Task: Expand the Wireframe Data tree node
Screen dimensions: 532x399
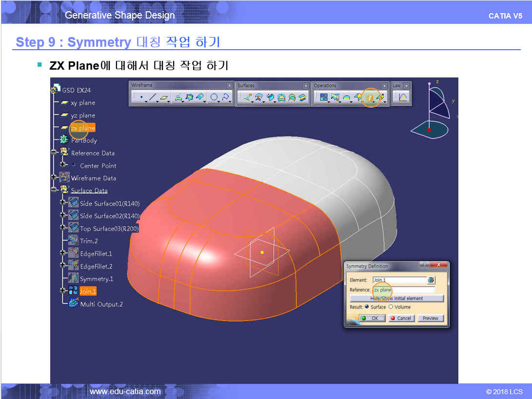Action: click(x=54, y=178)
